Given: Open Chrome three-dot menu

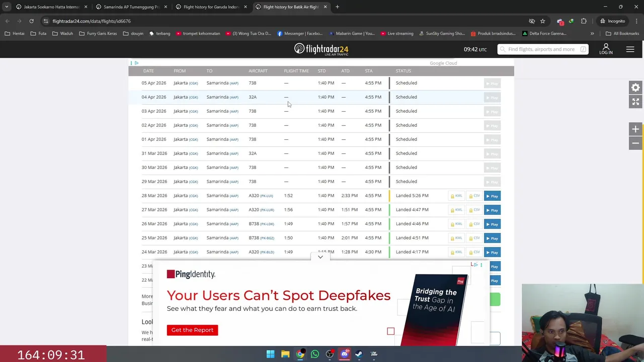Looking at the screenshot, I should [x=636, y=21].
